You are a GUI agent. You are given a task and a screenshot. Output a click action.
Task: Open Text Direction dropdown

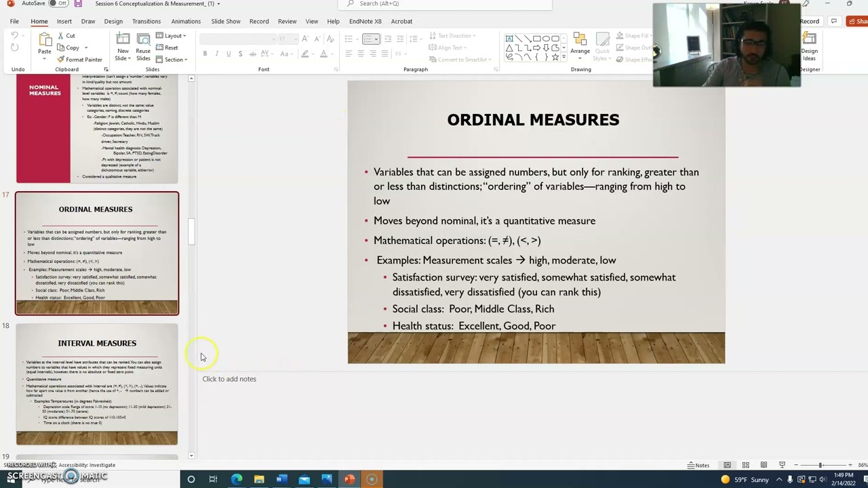click(x=452, y=36)
